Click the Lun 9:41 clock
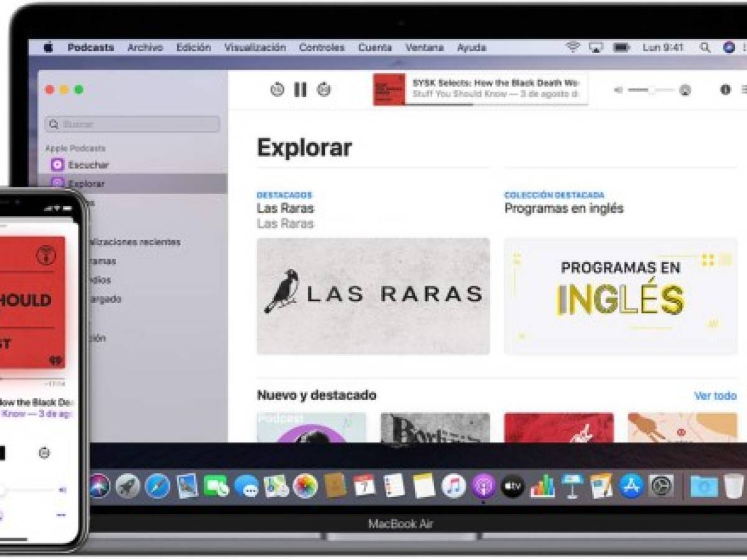Image resolution: width=747 pixels, height=560 pixels. click(663, 47)
